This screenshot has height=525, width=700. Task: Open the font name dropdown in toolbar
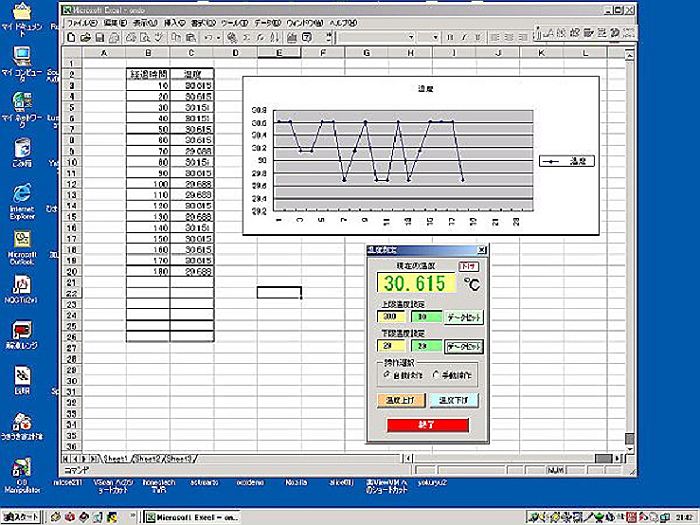click(x=380, y=37)
